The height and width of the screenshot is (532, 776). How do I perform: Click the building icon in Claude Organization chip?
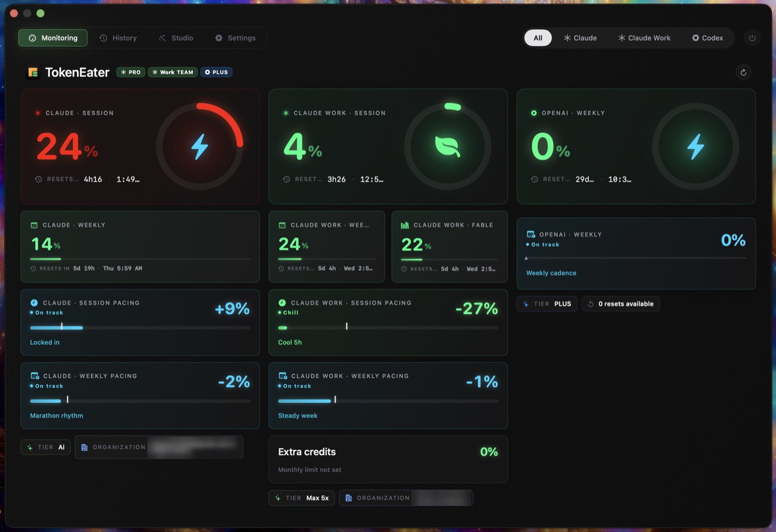click(84, 447)
